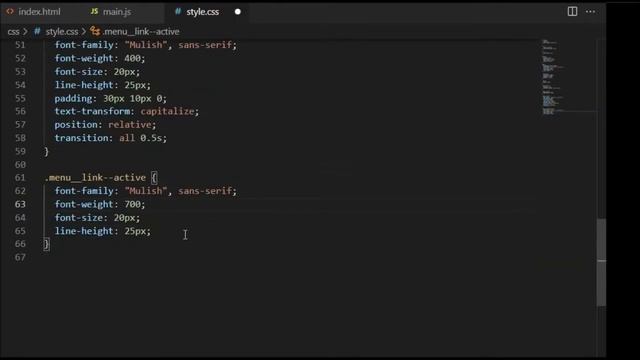Click the unsaved dot on style.css tab

(x=238, y=12)
